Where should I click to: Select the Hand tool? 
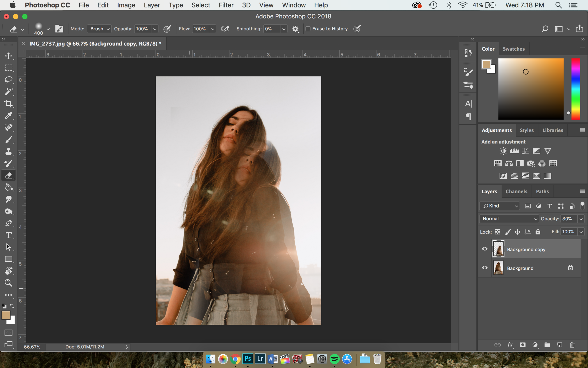pos(8,271)
